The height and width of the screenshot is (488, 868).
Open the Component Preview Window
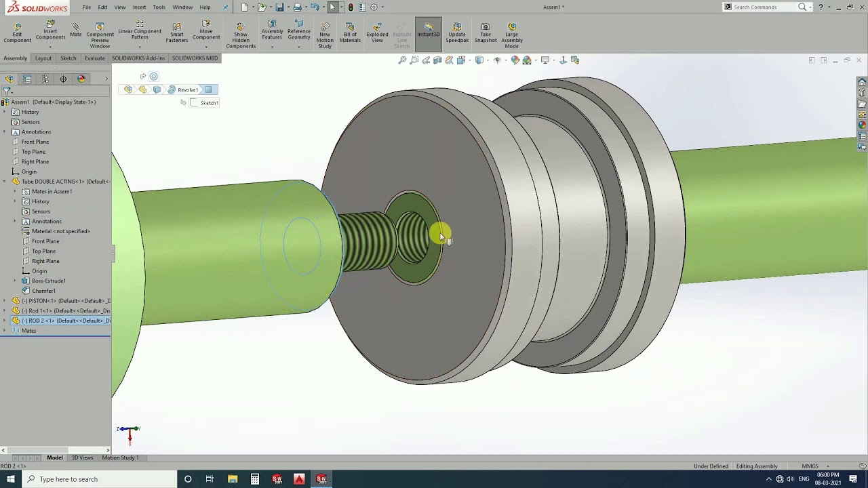[x=100, y=36]
